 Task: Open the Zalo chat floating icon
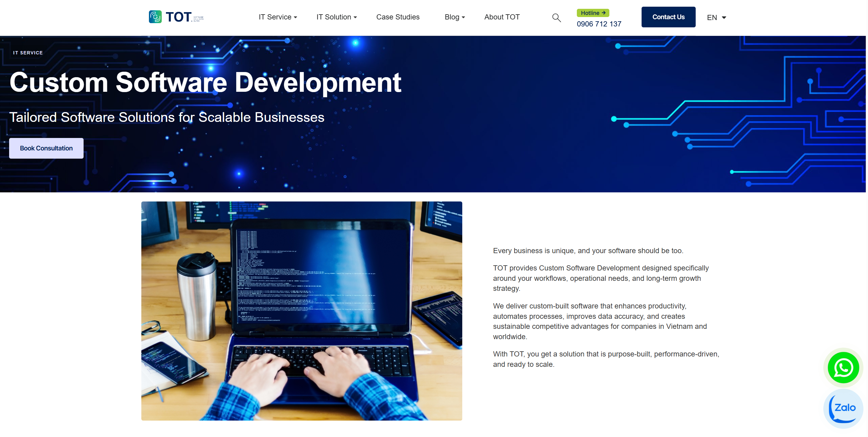[843, 408]
